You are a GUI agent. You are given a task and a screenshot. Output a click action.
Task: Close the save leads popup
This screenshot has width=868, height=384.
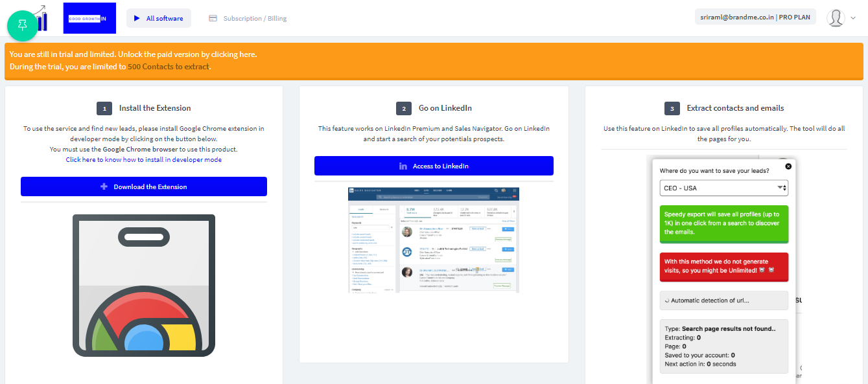tap(788, 166)
